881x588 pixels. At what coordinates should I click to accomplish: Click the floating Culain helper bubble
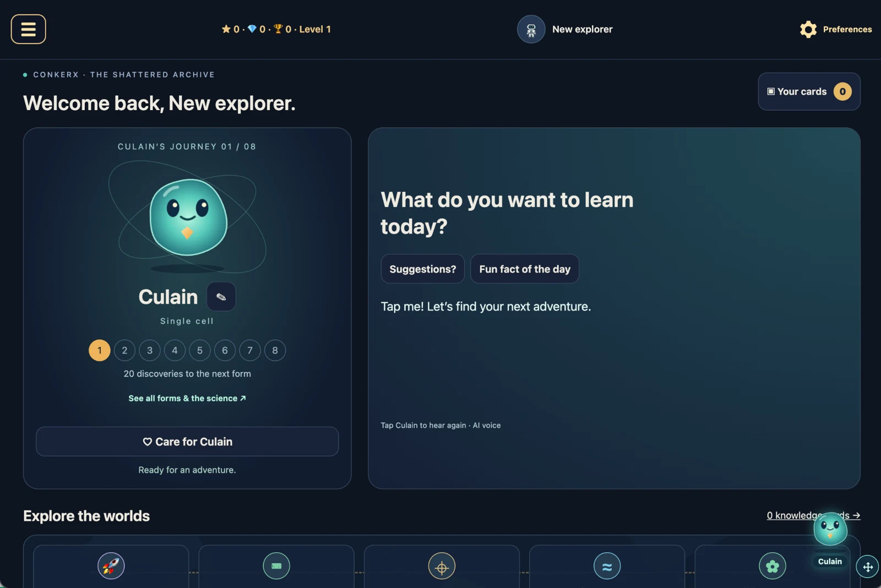(830, 530)
